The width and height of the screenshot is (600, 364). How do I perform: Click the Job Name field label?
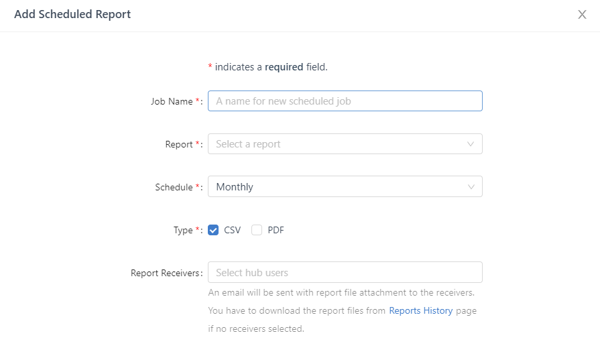(172, 102)
